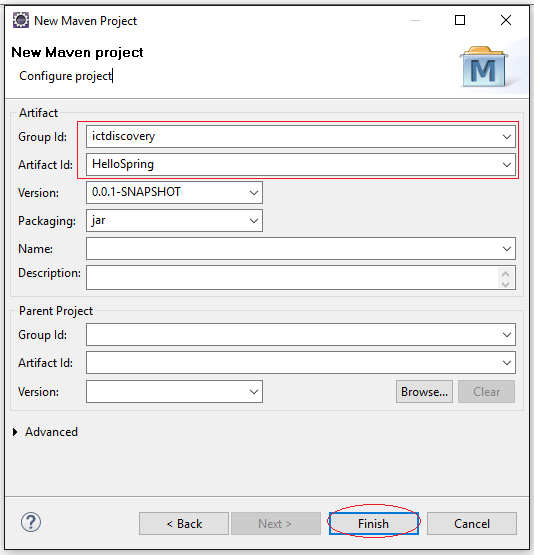The height and width of the screenshot is (555, 534).
Task: Click the Finish button
Action: [x=374, y=523]
